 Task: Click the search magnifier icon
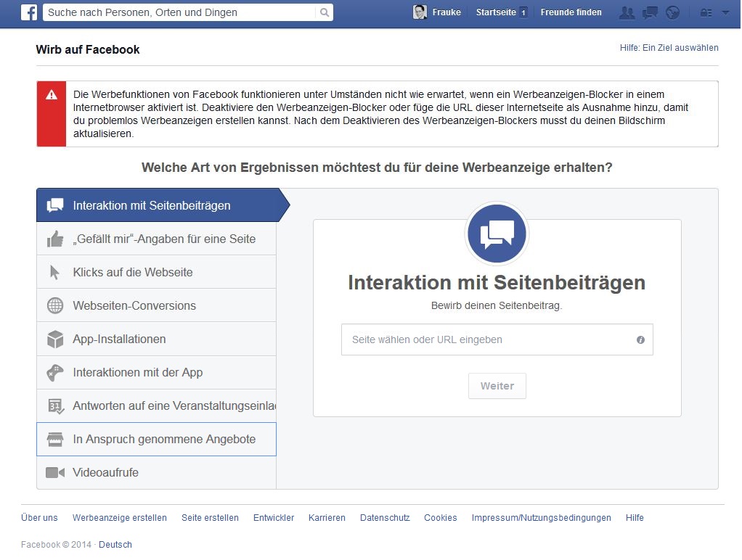tap(324, 12)
